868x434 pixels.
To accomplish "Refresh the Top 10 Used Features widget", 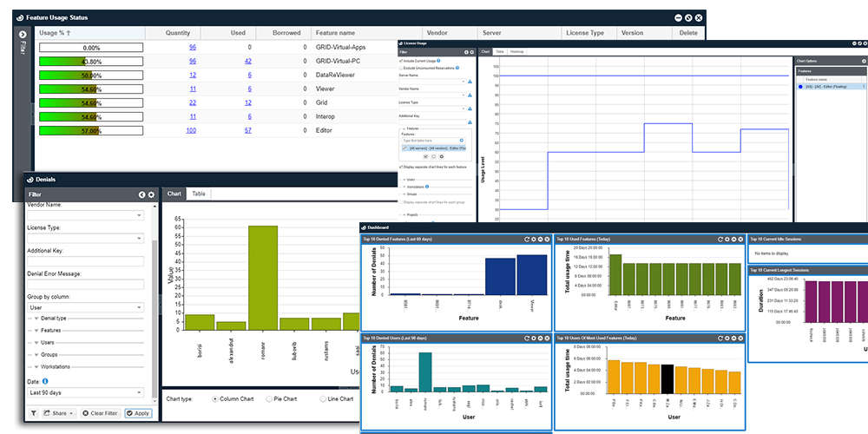I will click(x=719, y=238).
